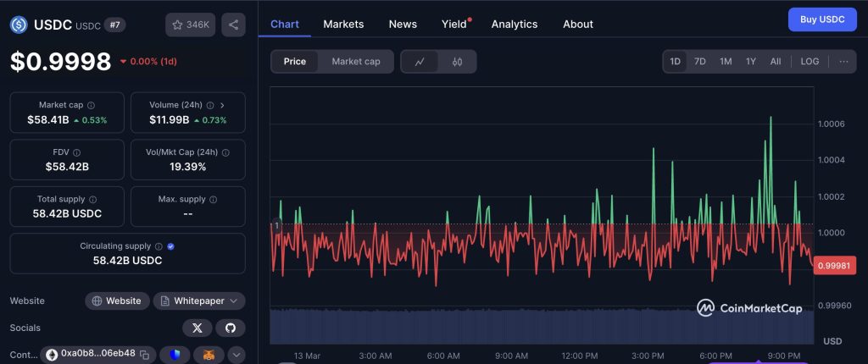
Task: Click the MetaMask fox icon
Action: [209, 355]
